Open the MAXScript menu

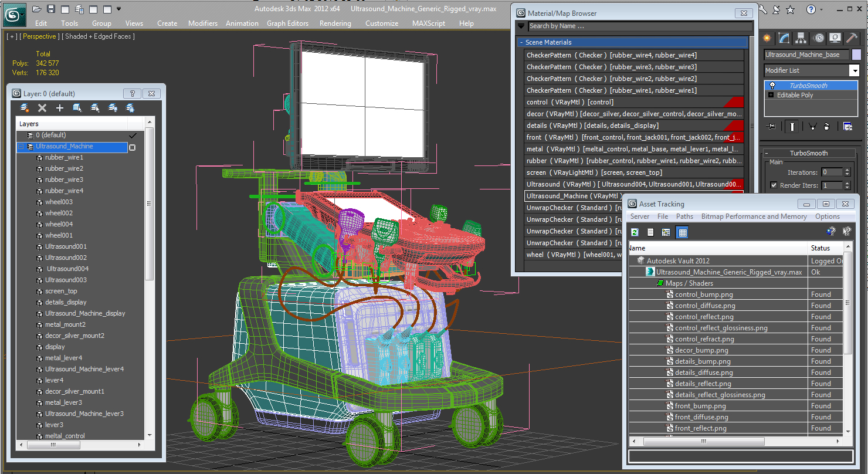[x=430, y=23]
